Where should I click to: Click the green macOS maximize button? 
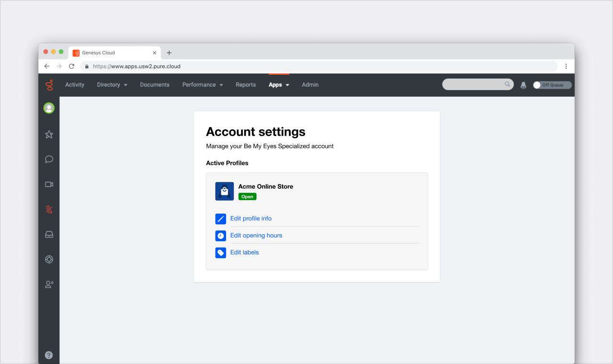[61, 52]
